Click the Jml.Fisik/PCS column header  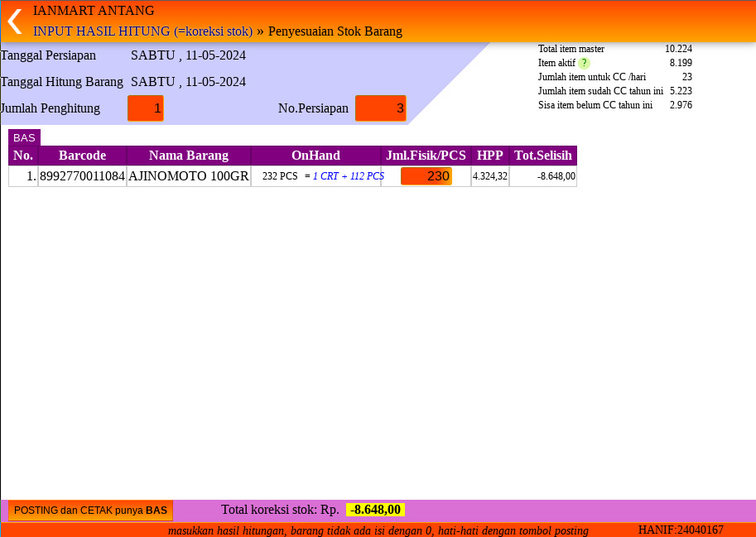coord(426,156)
